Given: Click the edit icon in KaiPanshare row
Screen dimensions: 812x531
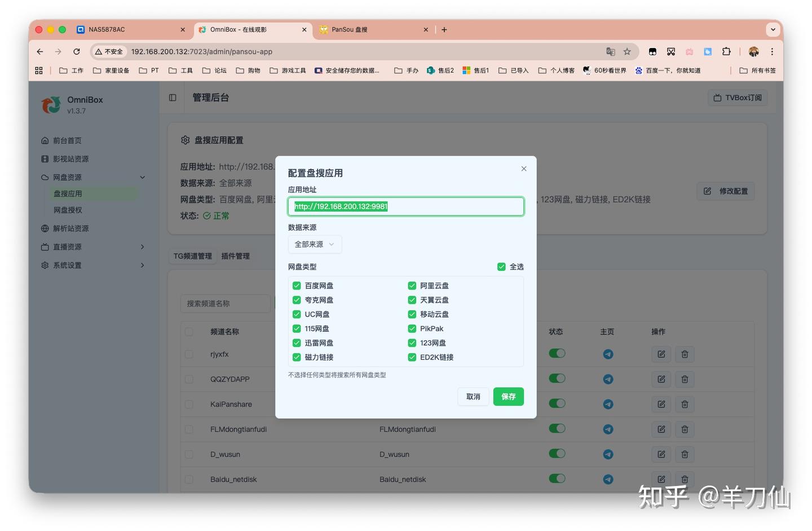Looking at the screenshot, I should 661,404.
